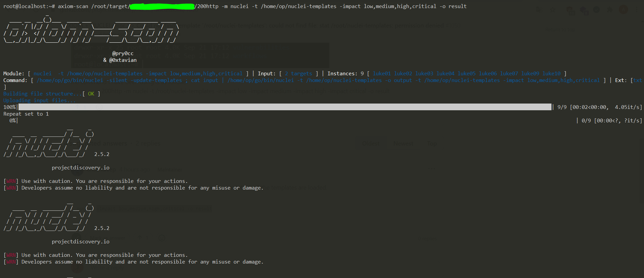Click '-update-templates' in the Command line

(156, 80)
